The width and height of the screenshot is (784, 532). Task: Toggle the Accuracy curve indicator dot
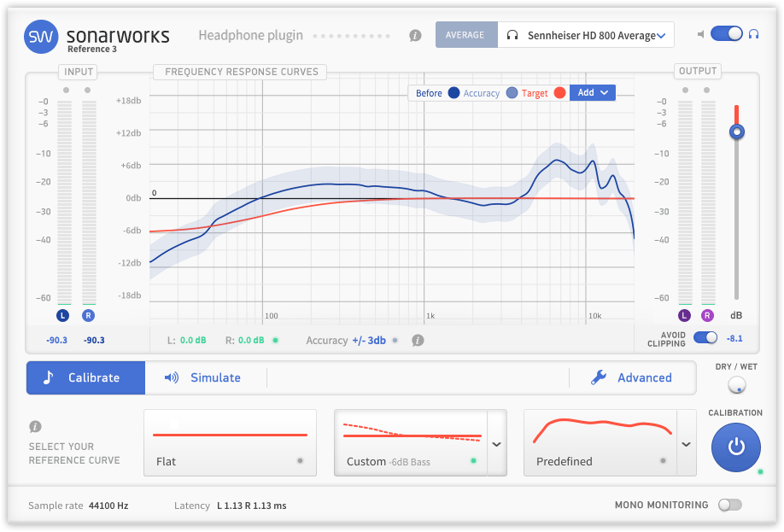coord(512,93)
